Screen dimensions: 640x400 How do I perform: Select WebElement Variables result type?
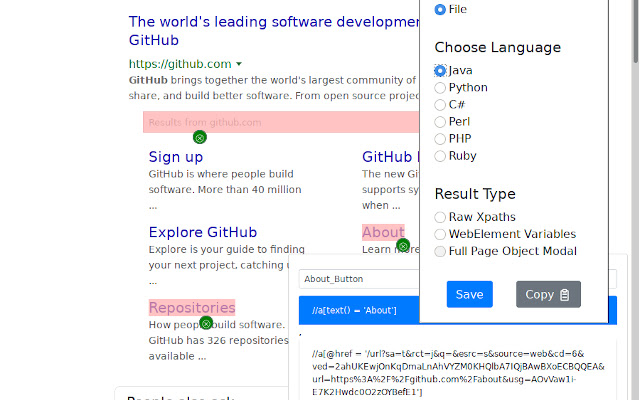click(x=440, y=234)
